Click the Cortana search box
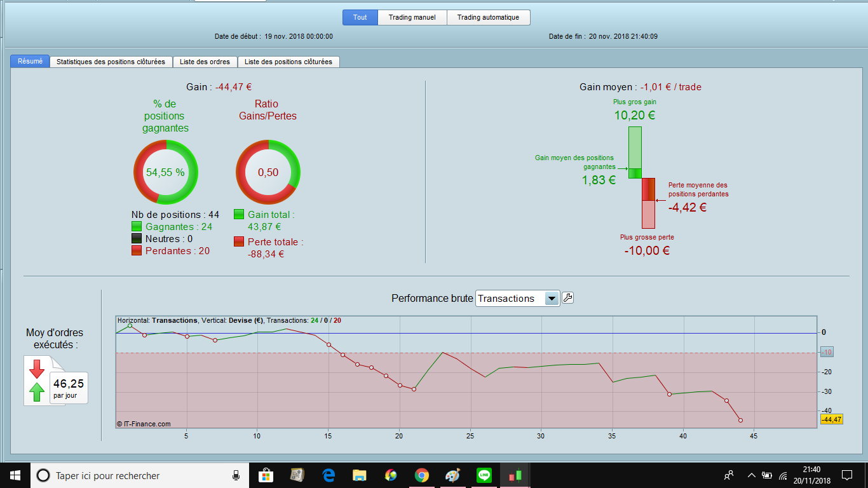868x488 pixels. coord(140,475)
